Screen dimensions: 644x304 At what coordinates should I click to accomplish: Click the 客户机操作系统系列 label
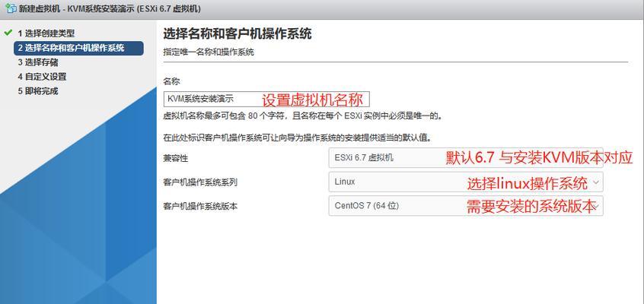point(200,182)
